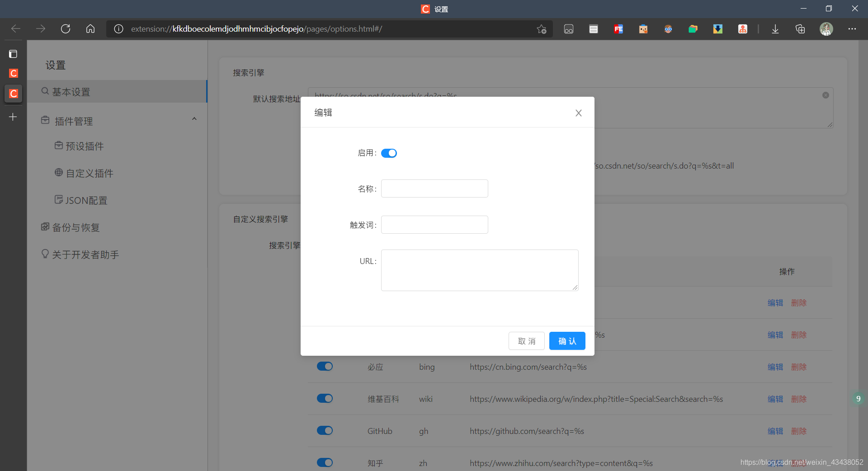Edit the 维基百科 row via 编辑
Image resolution: width=868 pixels, height=471 pixels.
click(775, 399)
